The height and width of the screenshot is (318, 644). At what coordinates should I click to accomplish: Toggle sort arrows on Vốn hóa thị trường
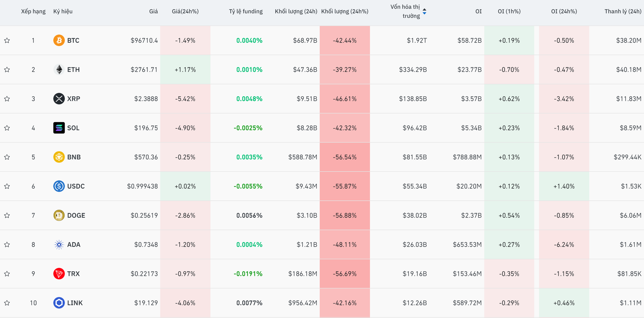click(424, 12)
